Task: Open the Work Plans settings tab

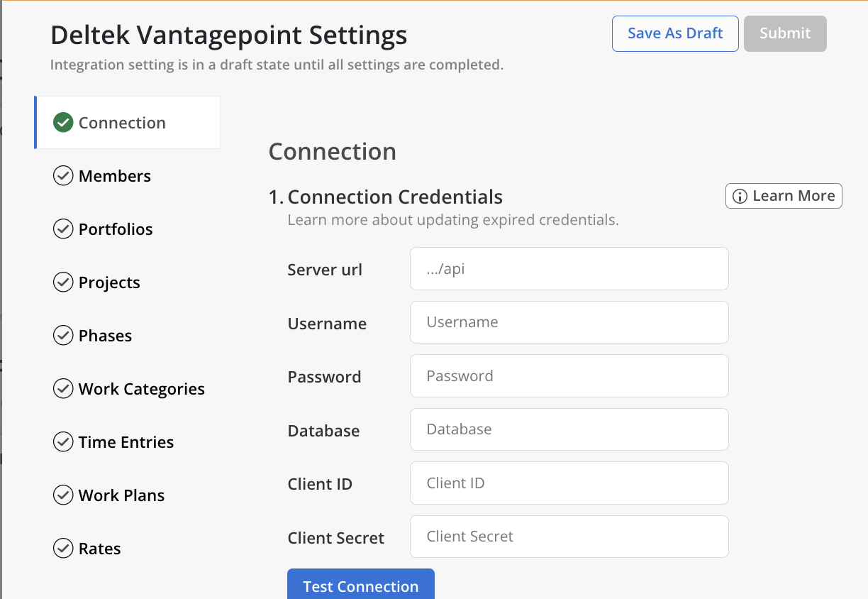Action: (121, 495)
